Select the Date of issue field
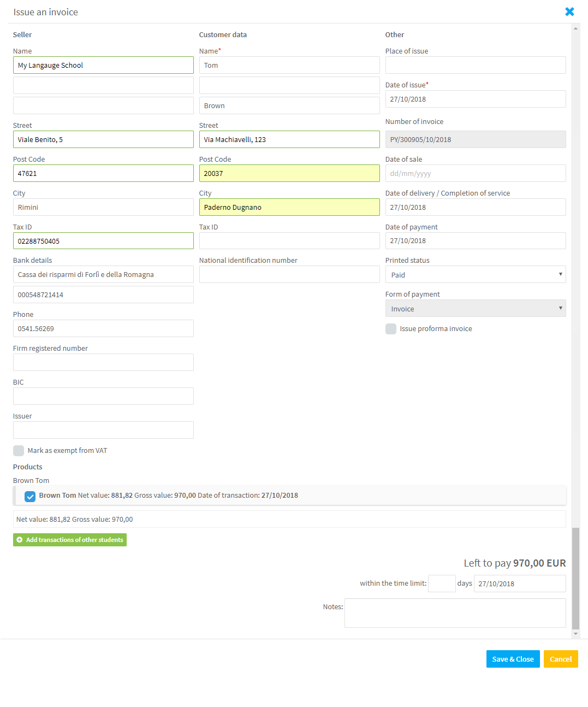The height and width of the screenshot is (707, 588). pyautogui.click(x=476, y=99)
